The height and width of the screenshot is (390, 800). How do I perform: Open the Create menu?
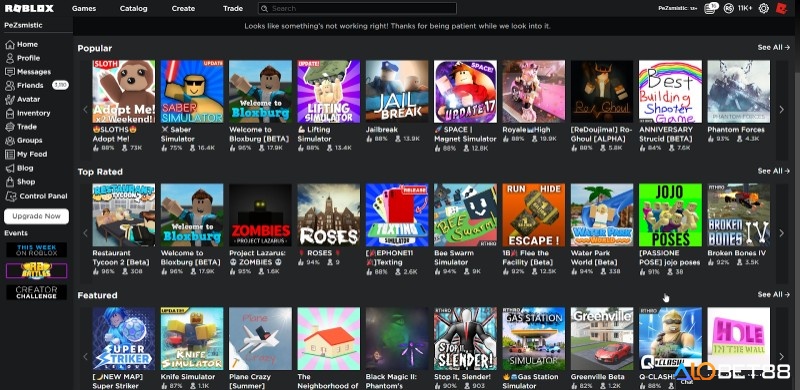coord(183,8)
